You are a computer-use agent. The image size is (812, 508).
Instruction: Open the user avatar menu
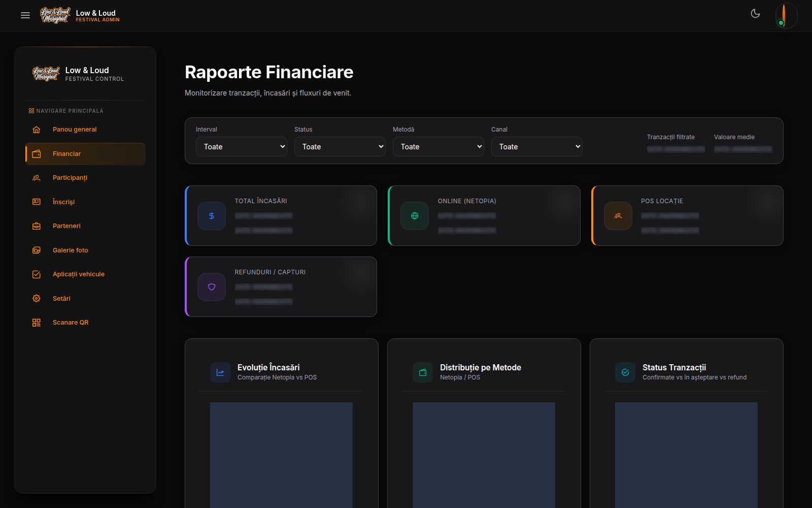tap(786, 15)
